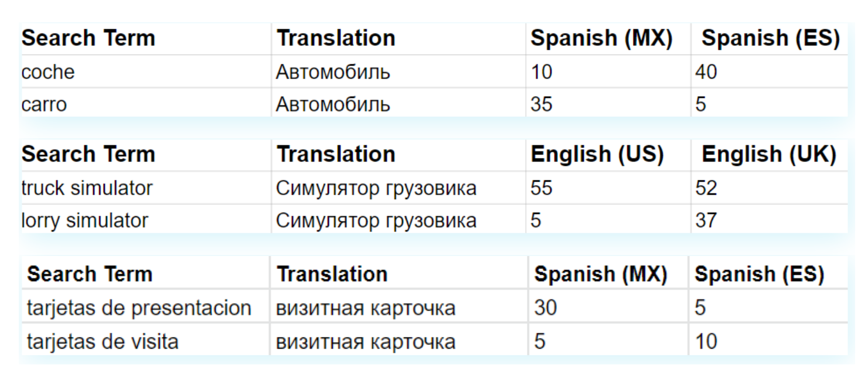Select the "lorry simulator" search term cell

[84, 220]
